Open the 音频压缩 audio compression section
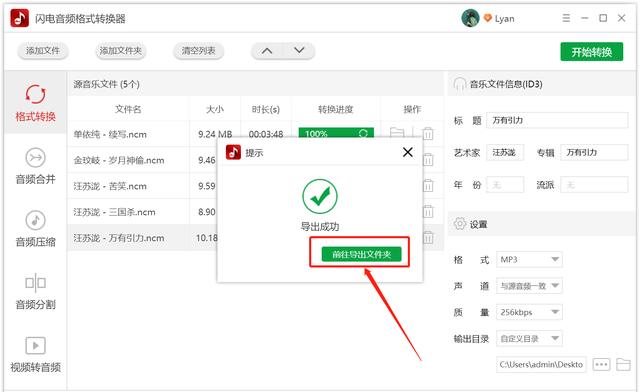The width and height of the screenshot is (640, 392). tap(36, 229)
